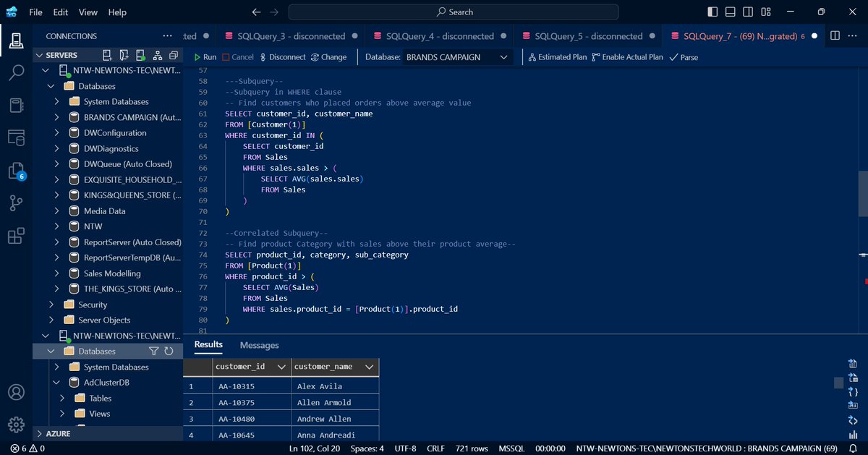Toggle primary side bar layout button
Viewport: 868px width, 455px height.
coord(712,12)
